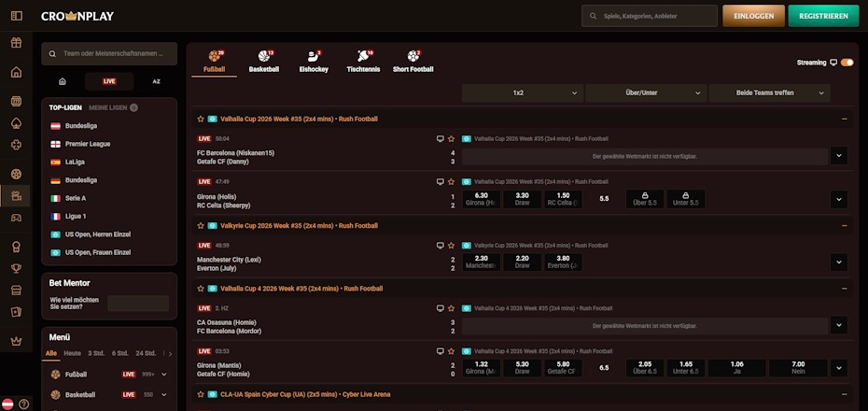The height and width of the screenshot is (411, 868).
Task: Collapse the Valhalla Cup 2026 Week #35 section
Action: pyautogui.click(x=844, y=119)
